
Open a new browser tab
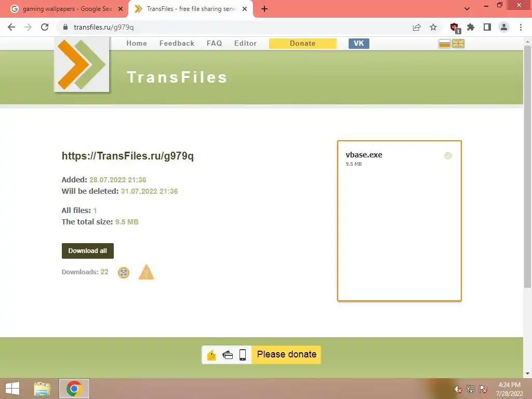(264, 9)
